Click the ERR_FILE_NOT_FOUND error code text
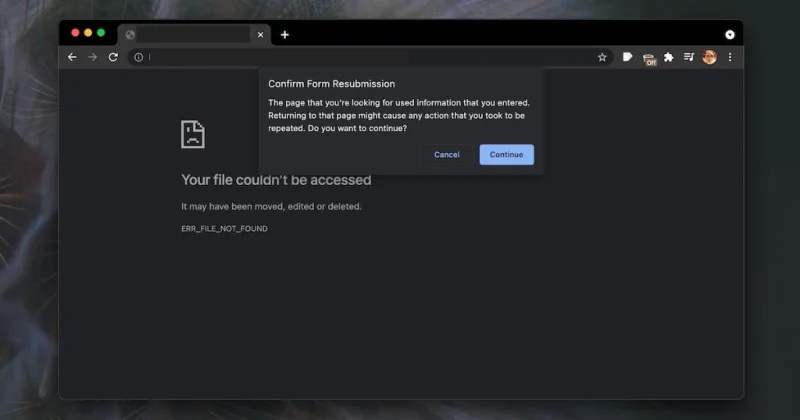Viewport: 800px width, 420px height. tap(224, 229)
